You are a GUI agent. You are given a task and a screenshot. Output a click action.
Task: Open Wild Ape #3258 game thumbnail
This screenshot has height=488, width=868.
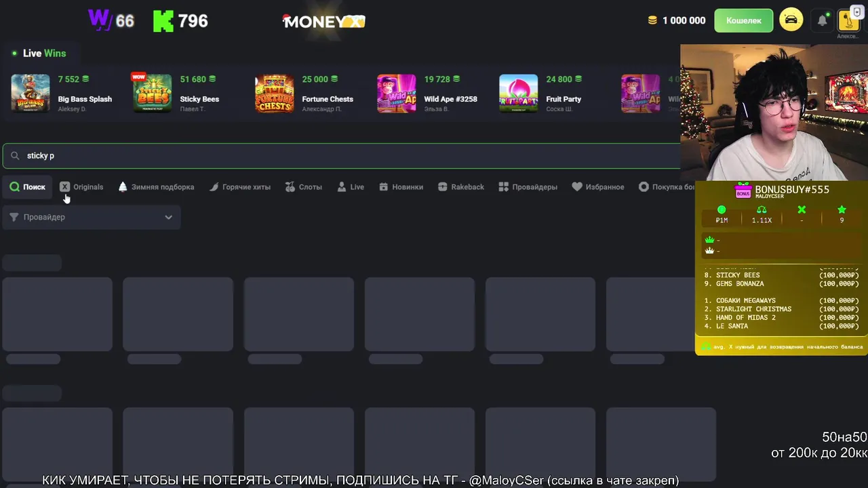[397, 93]
